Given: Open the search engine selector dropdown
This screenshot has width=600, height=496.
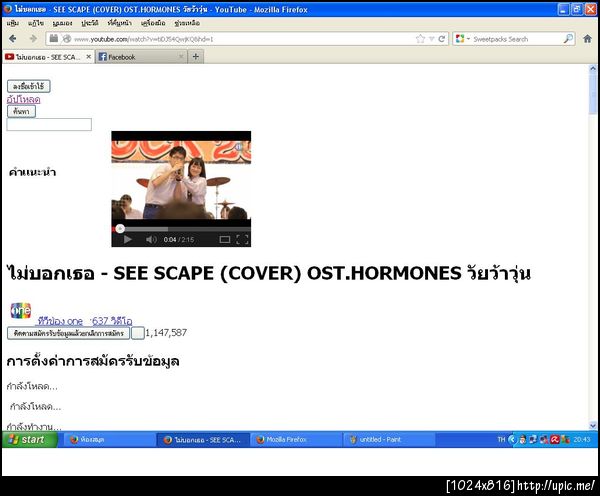Looking at the screenshot, I should pyautogui.click(x=462, y=39).
